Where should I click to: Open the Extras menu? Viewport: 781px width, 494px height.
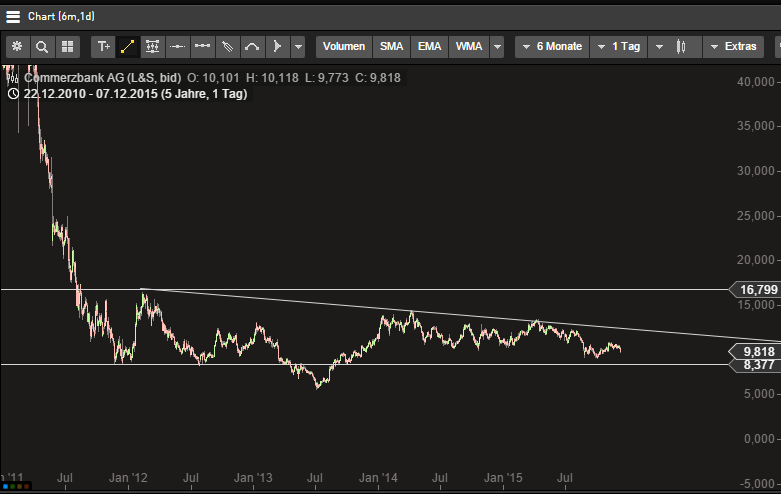click(733, 47)
